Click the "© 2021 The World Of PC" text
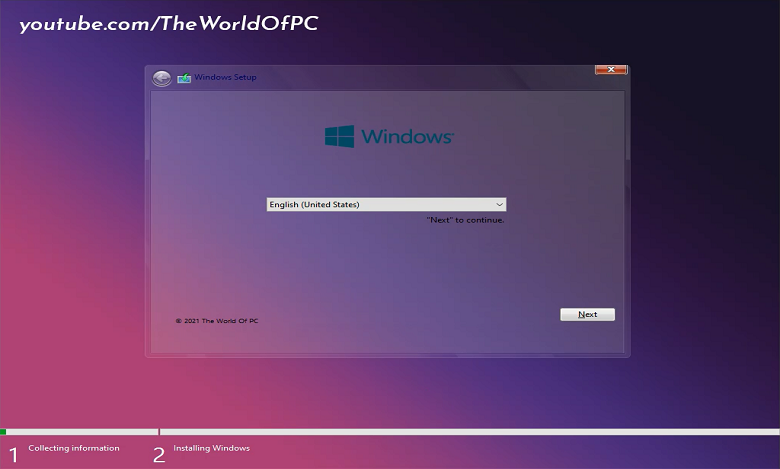Screen dimensions: 780x469 click(x=217, y=321)
